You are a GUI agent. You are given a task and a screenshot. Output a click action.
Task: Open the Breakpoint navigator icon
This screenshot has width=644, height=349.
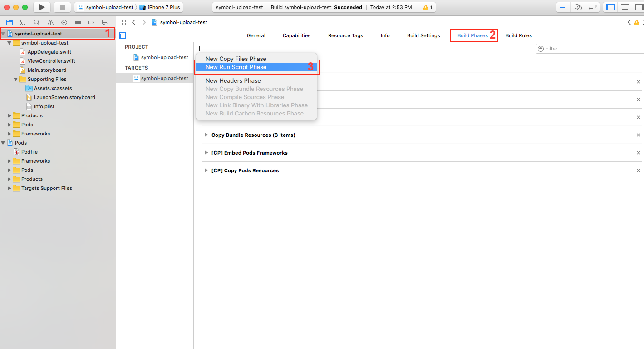coord(91,22)
